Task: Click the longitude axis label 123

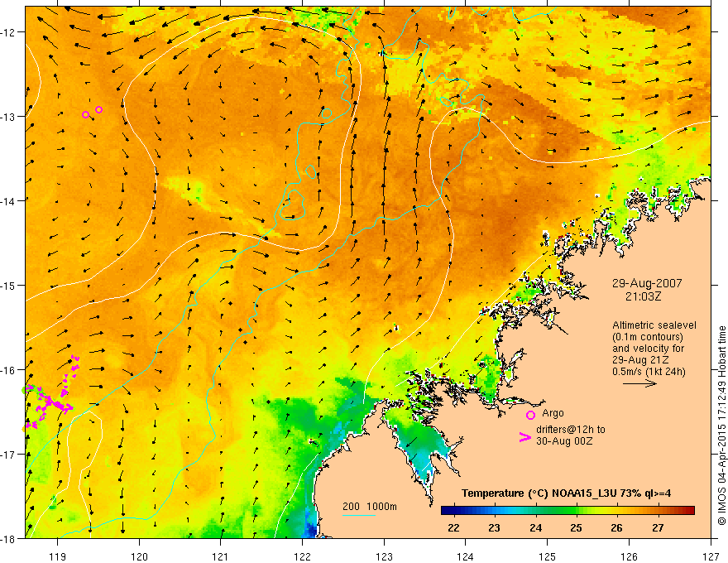Action: pyautogui.click(x=384, y=556)
